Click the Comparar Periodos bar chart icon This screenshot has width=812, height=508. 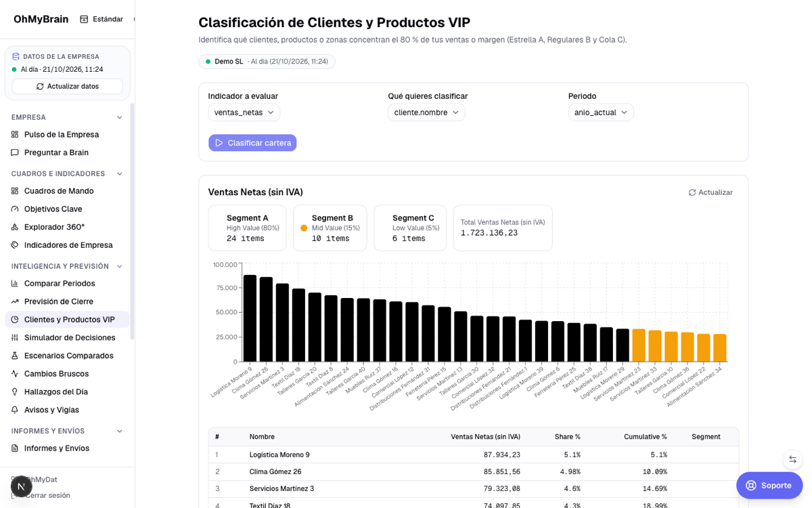pos(15,284)
